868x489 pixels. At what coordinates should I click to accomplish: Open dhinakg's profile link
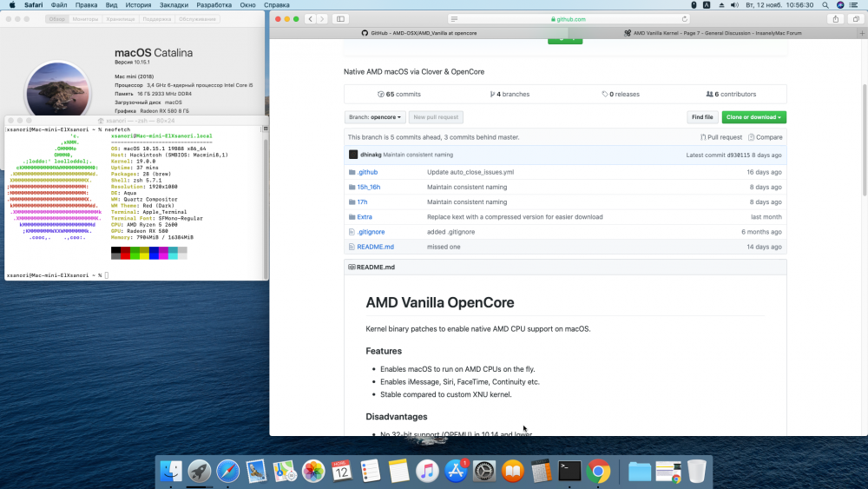371,155
